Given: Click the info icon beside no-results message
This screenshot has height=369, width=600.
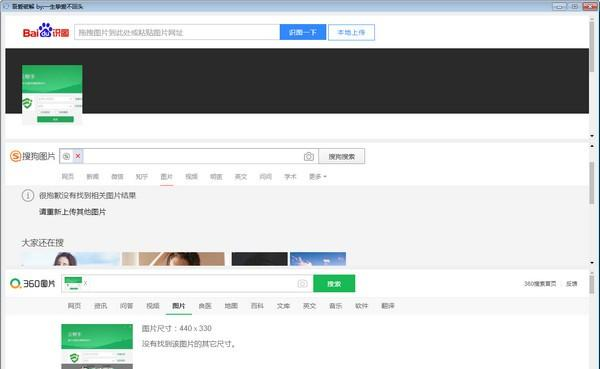Looking at the screenshot, I should (28, 196).
